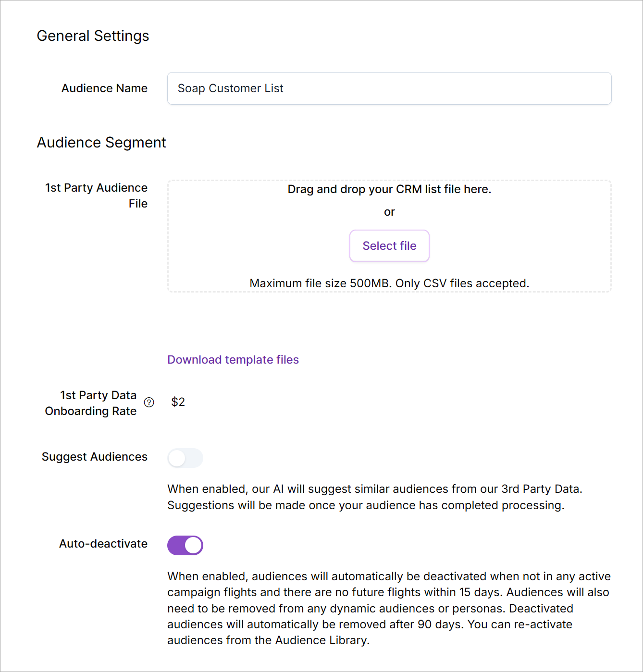Click the 1st Party Data Onboarding Rate label
The height and width of the screenshot is (672, 643).
click(91, 403)
